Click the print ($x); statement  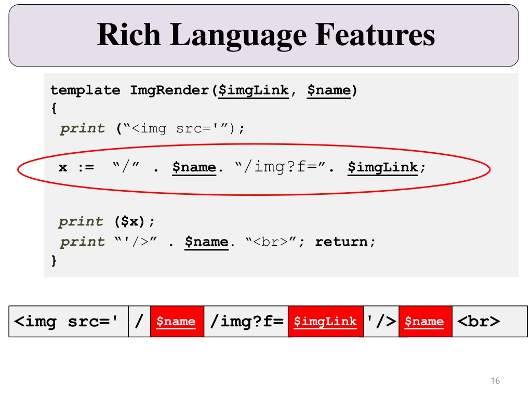tap(107, 222)
